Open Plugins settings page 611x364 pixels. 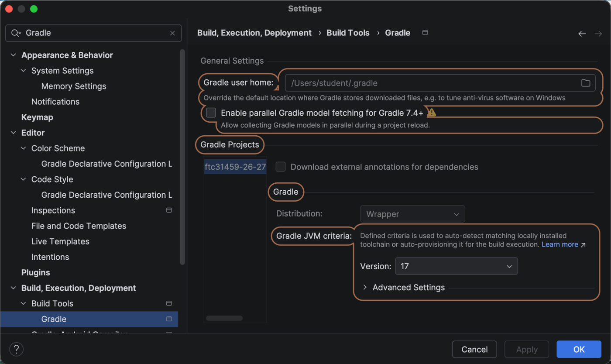(x=36, y=272)
